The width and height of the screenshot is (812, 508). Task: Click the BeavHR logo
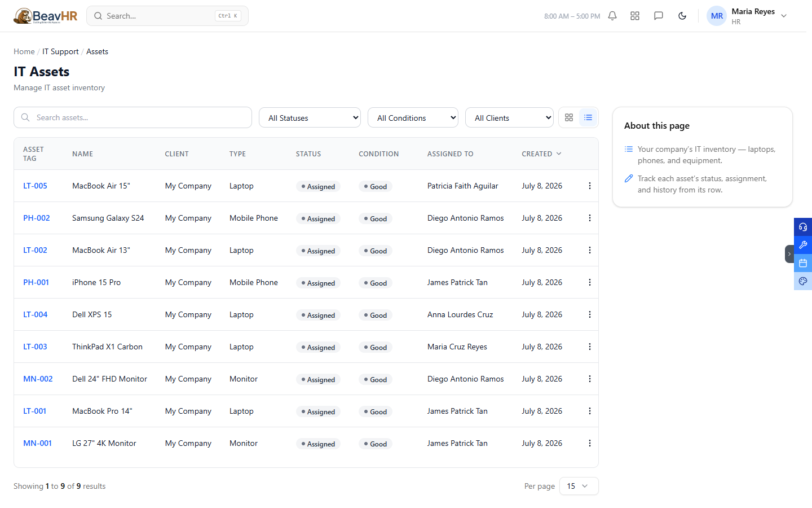click(46, 16)
